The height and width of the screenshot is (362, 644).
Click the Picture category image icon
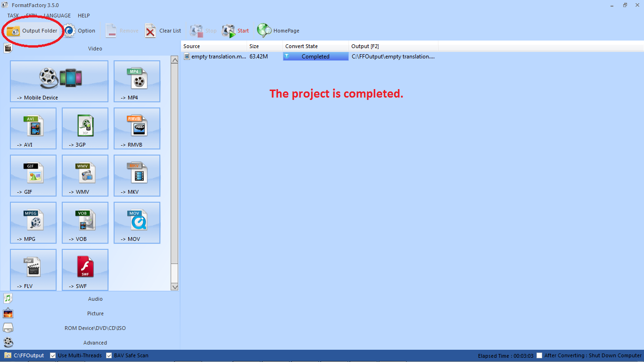[8, 313]
